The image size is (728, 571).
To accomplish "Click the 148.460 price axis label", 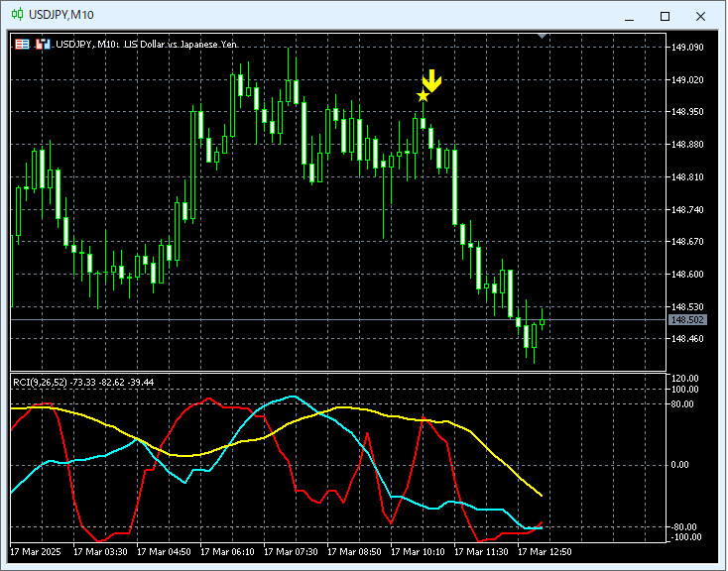I will tap(687, 338).
